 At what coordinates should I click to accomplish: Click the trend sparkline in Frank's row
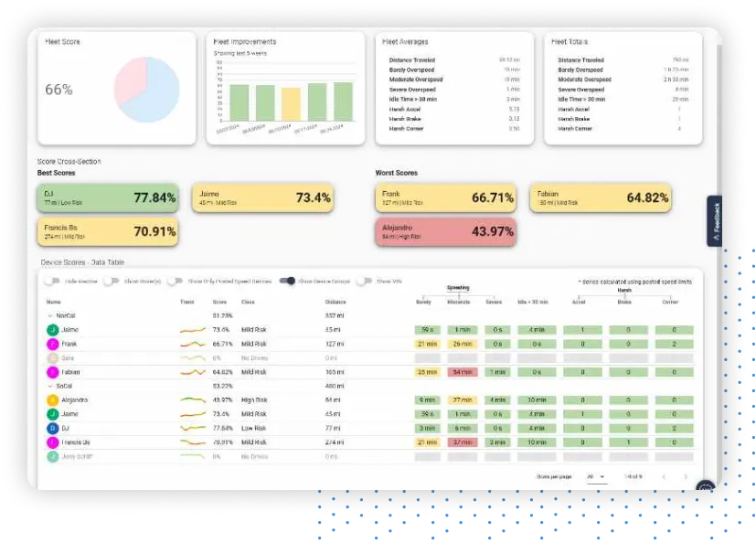(x=191, y=344)
